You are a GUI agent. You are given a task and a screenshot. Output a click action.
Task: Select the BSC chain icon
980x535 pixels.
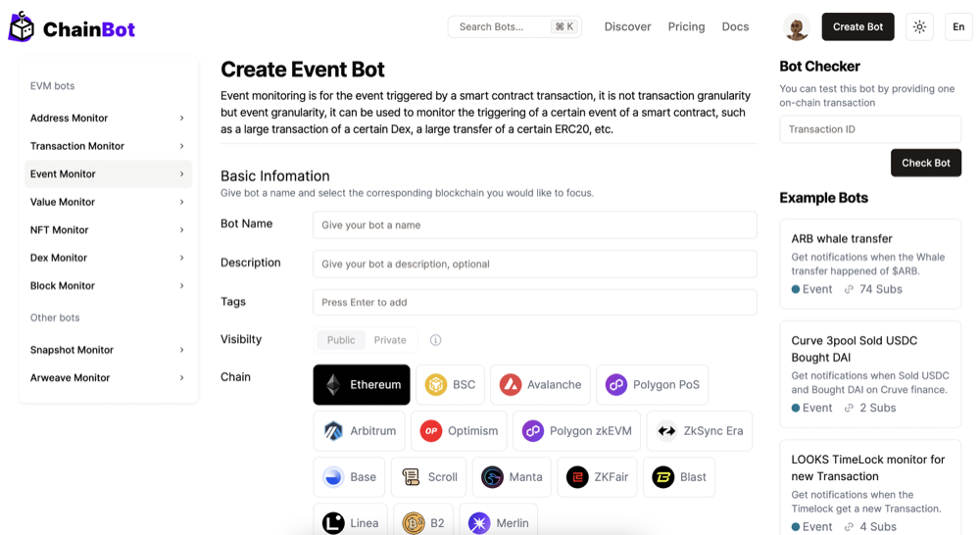click(x=436, y=385)
